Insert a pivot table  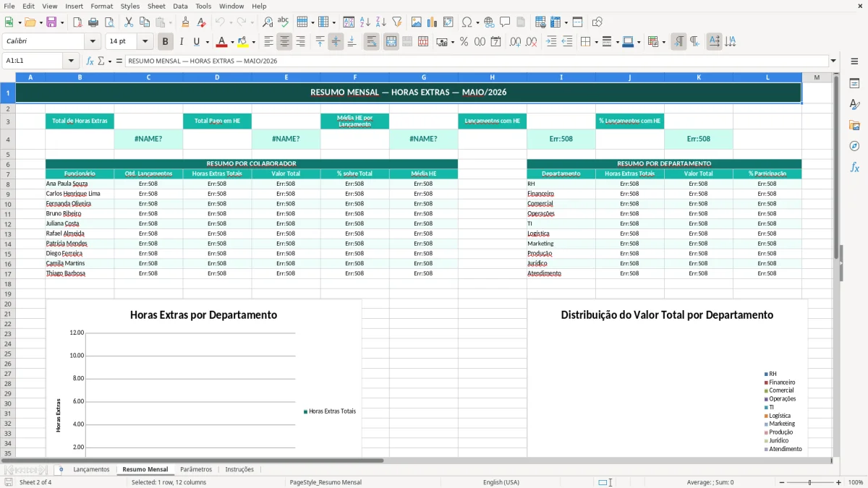448,22
